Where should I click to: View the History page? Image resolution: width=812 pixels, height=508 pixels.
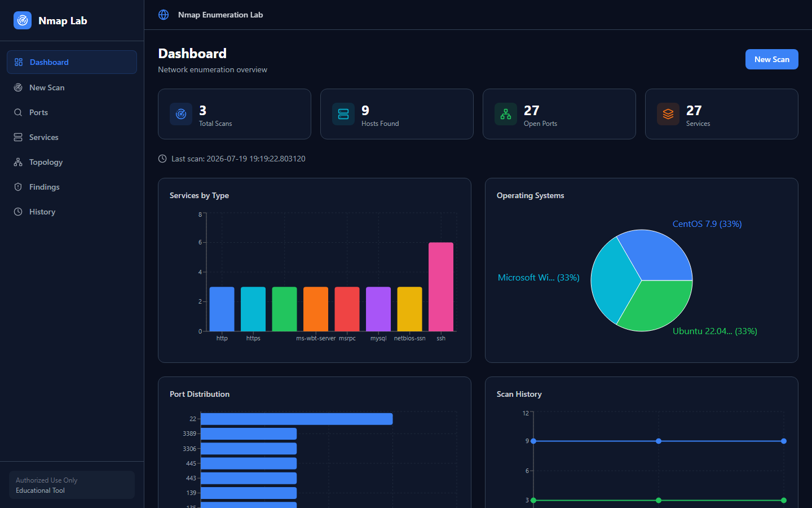coord(72,212)
